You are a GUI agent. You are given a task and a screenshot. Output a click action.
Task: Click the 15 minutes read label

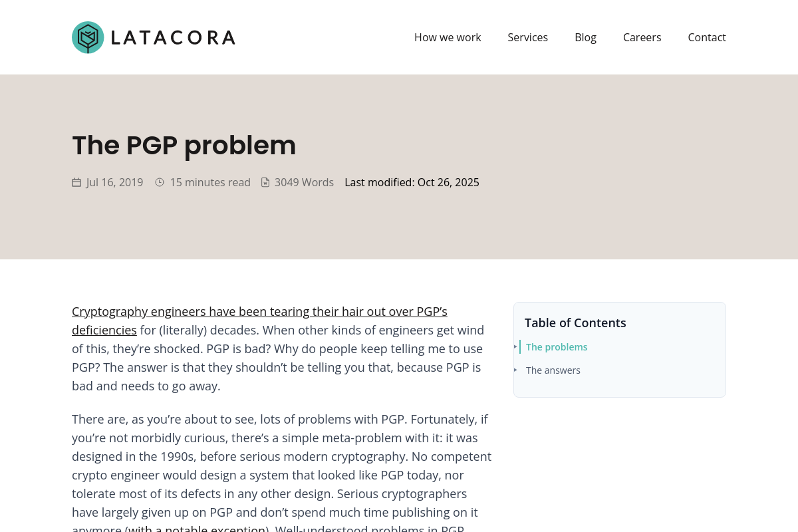(210, 182)
